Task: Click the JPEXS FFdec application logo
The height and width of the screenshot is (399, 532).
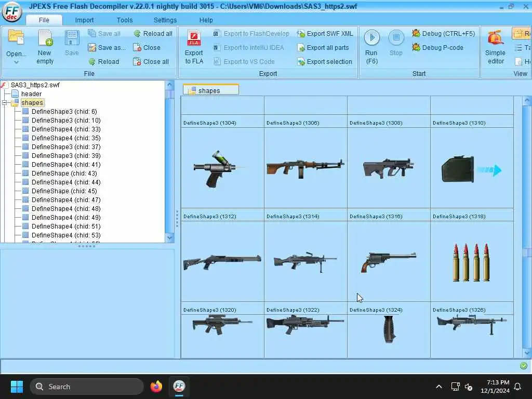Action: click(12, 12)
